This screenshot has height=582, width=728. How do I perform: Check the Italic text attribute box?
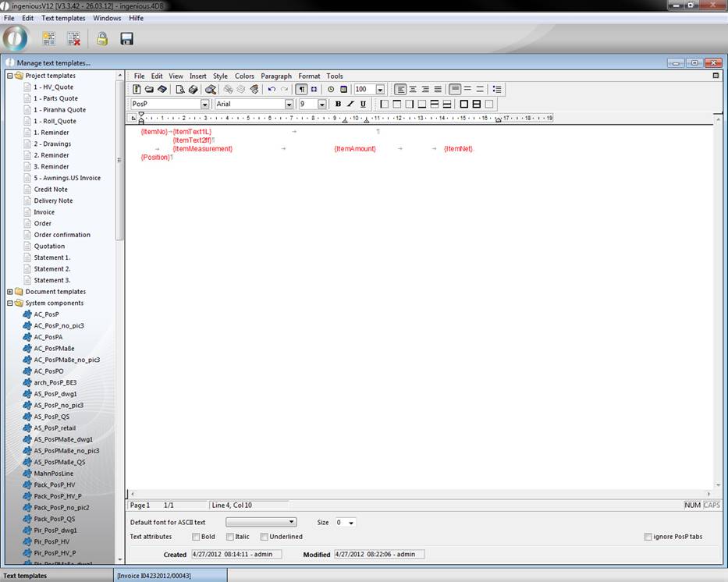point(230,537)
